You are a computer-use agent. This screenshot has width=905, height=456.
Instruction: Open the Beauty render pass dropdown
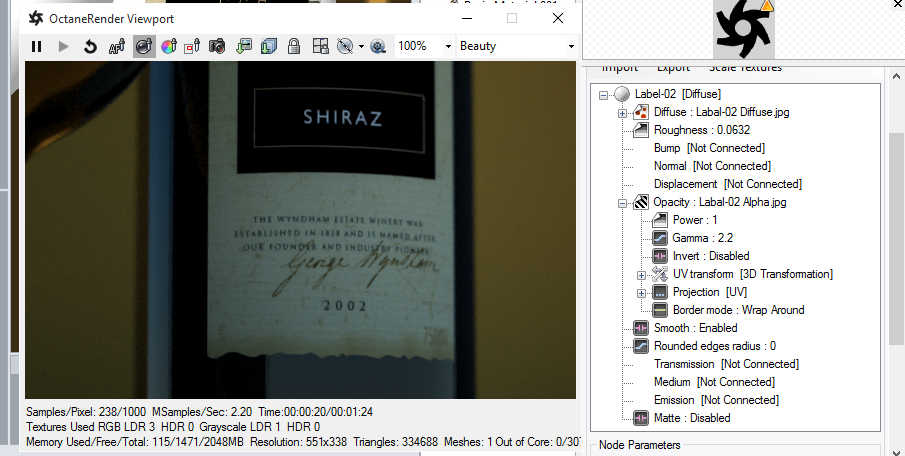(x=571, y=46)
